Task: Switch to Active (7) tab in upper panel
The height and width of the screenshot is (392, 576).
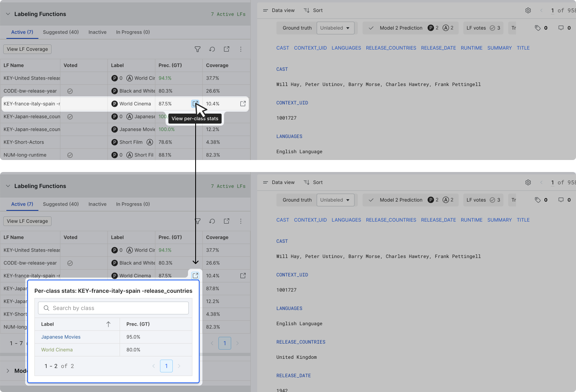Action: (22, 32)
